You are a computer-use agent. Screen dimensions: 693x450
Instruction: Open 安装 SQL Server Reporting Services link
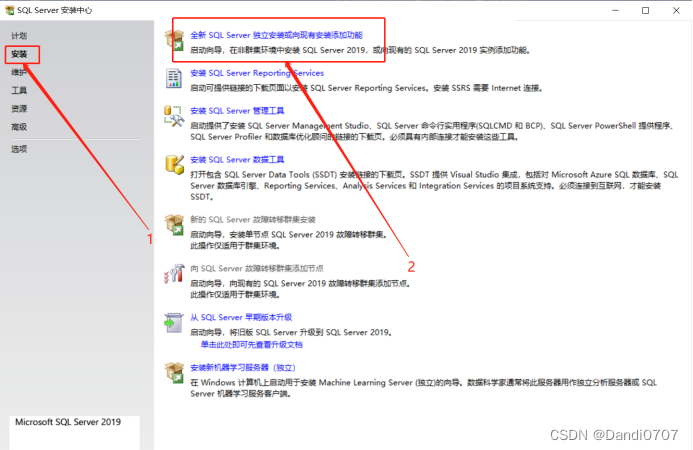257,73
